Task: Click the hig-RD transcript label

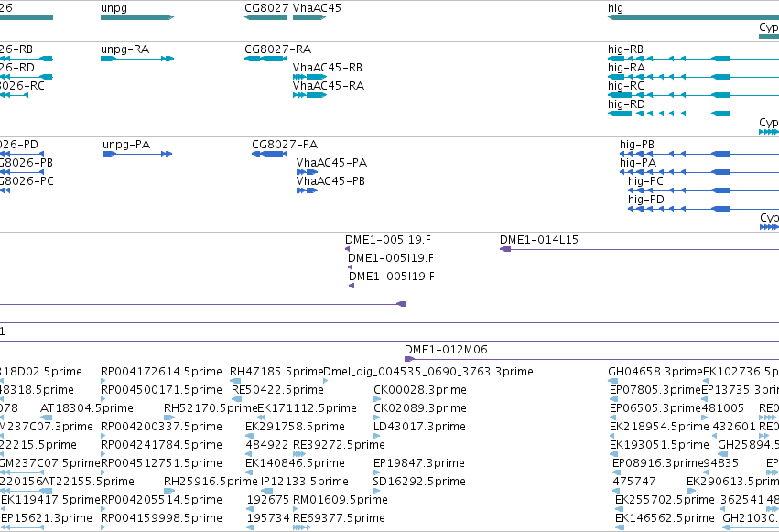Action: pos(626,104)
